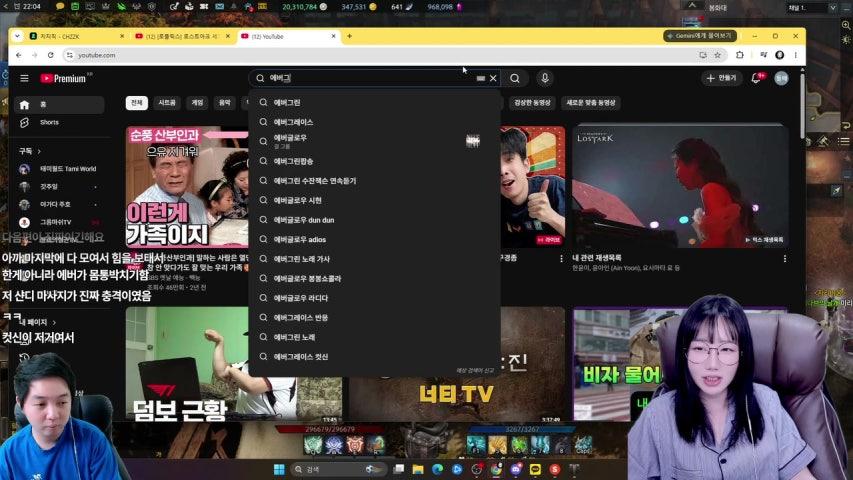This screenshot has width=853, height=480.
Task: Open the 태미월드 Tami World subscription
Action: pos(59,169)
